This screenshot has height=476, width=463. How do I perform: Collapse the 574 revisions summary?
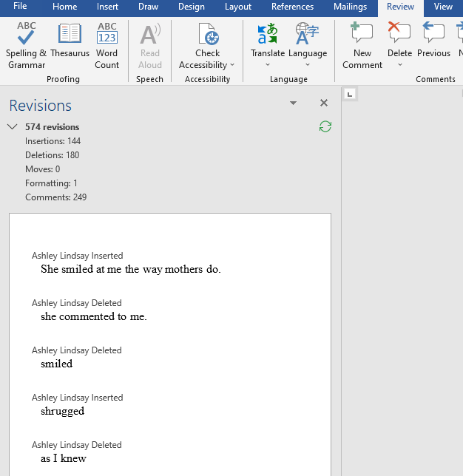point(13,127)
